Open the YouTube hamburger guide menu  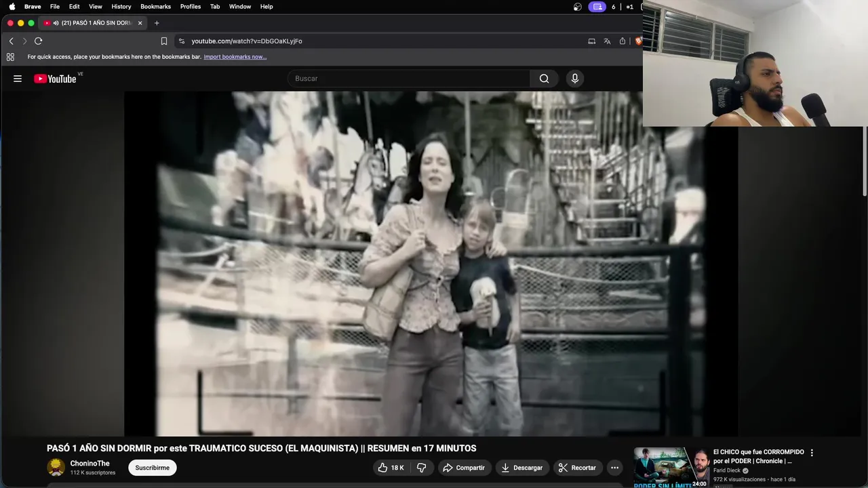(18, 79)
